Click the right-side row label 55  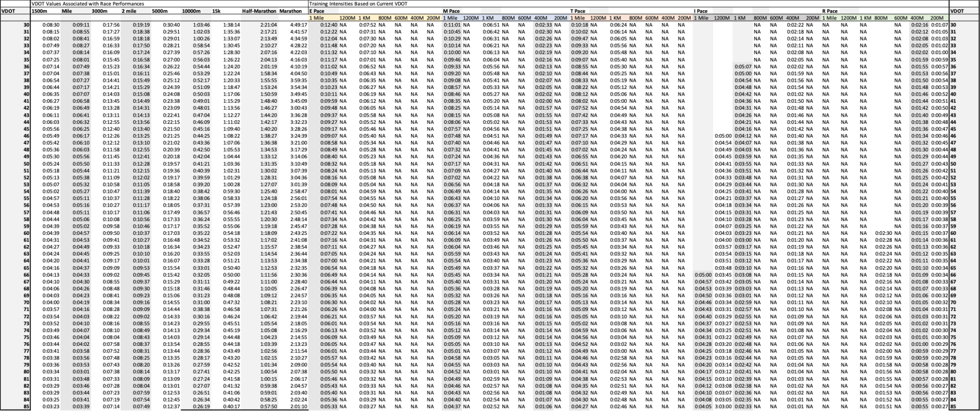953,199
